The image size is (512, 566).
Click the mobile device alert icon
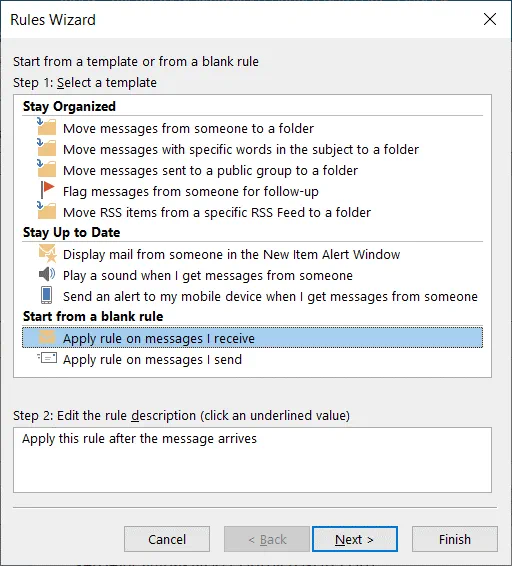point(47,295)
